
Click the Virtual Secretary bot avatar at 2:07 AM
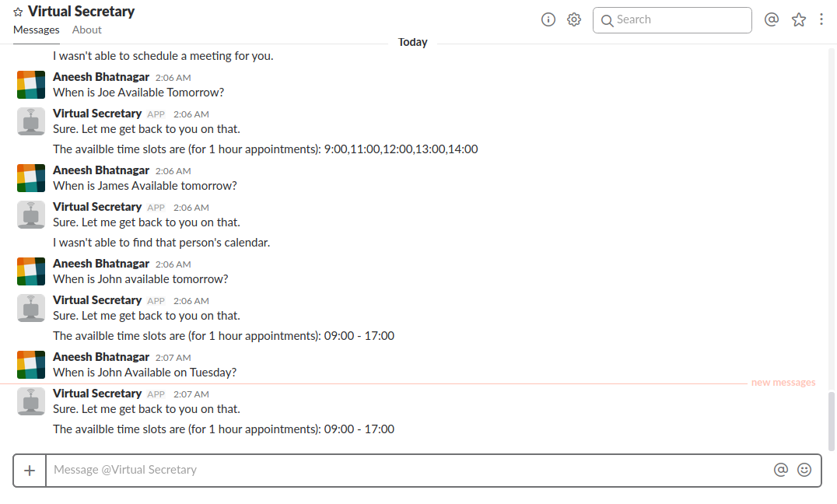point(31,401)
